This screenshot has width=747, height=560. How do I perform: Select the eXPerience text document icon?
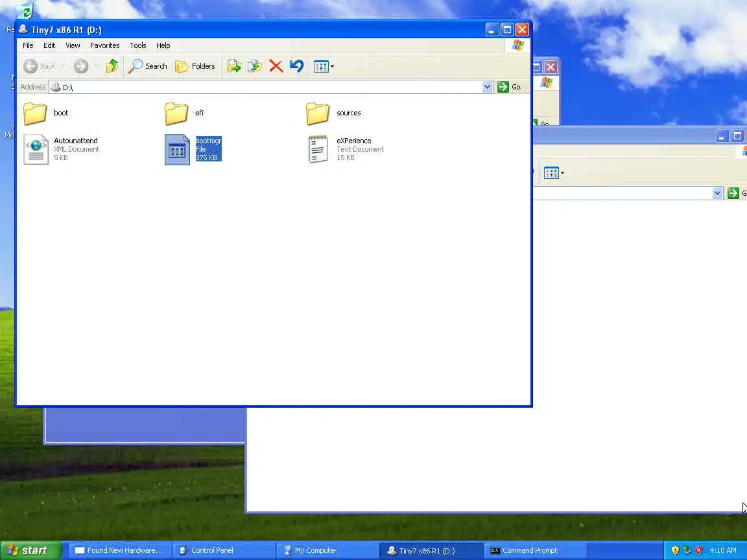(318, 150)
